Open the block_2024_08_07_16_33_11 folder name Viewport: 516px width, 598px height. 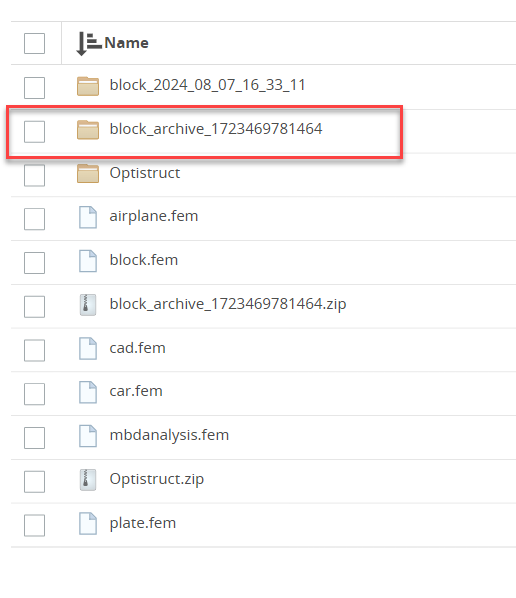pyautogui.click(x=207, y=85)
